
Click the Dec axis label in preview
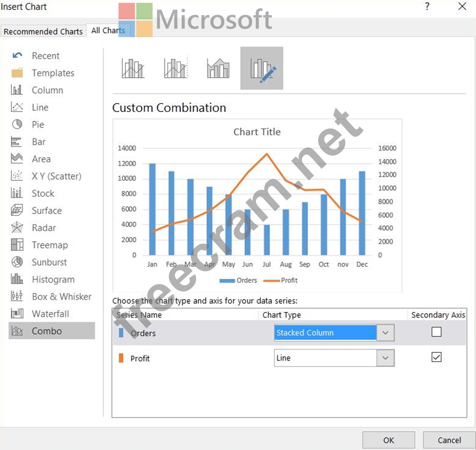point(362,264)
